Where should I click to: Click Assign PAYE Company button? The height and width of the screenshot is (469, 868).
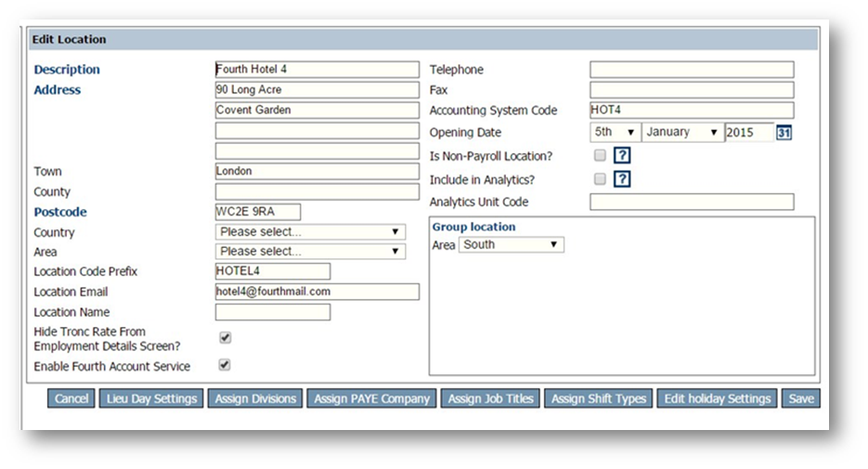coord(371,398)
